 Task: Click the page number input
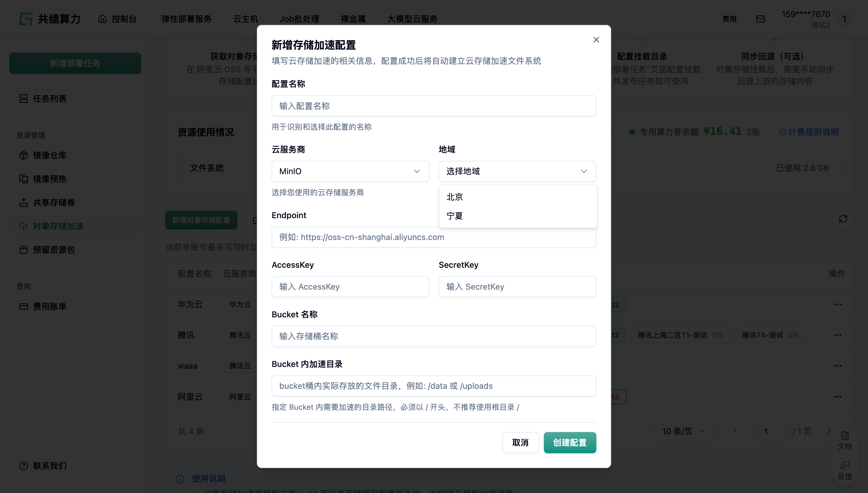[x=770, y=431]
